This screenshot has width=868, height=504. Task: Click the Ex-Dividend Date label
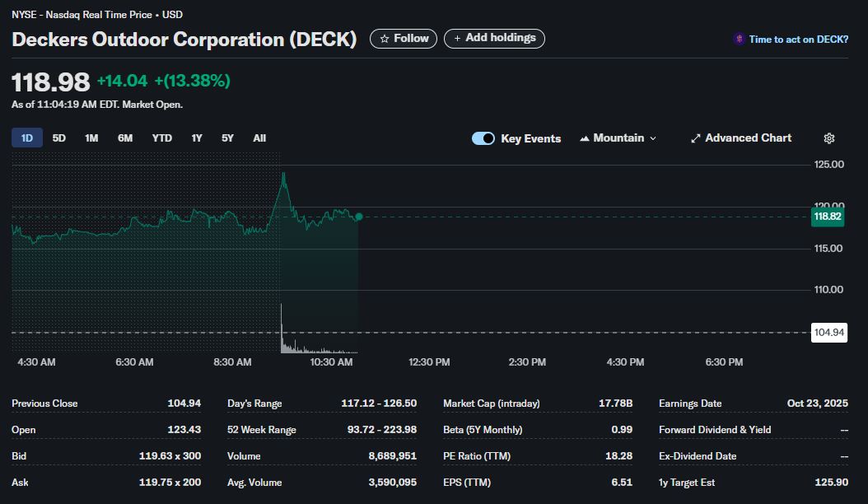(x=698, y=455)
